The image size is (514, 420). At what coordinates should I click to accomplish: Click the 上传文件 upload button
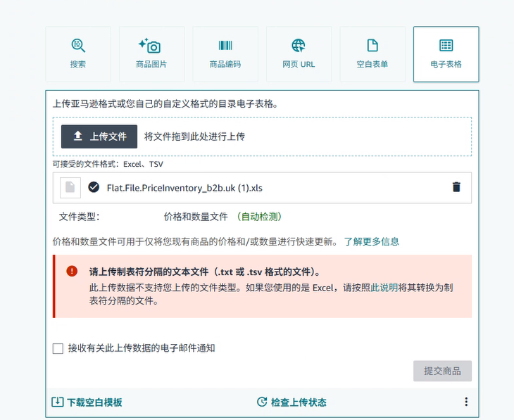point(99,136)
